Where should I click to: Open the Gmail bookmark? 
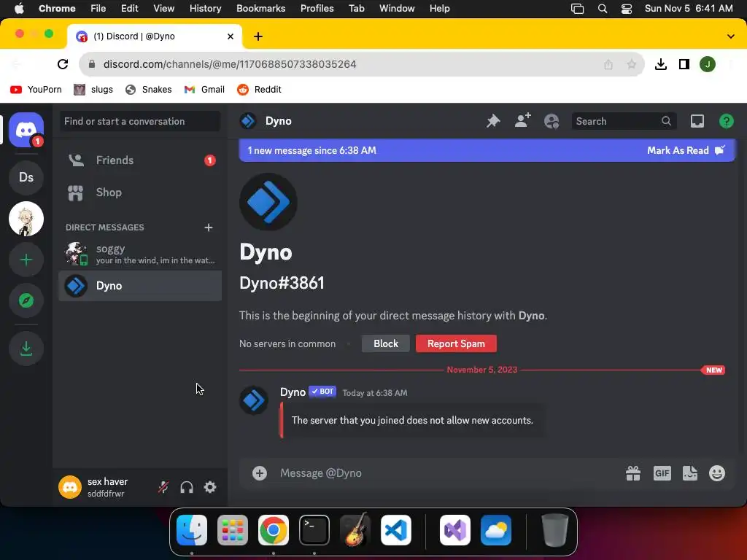(204, 90)
